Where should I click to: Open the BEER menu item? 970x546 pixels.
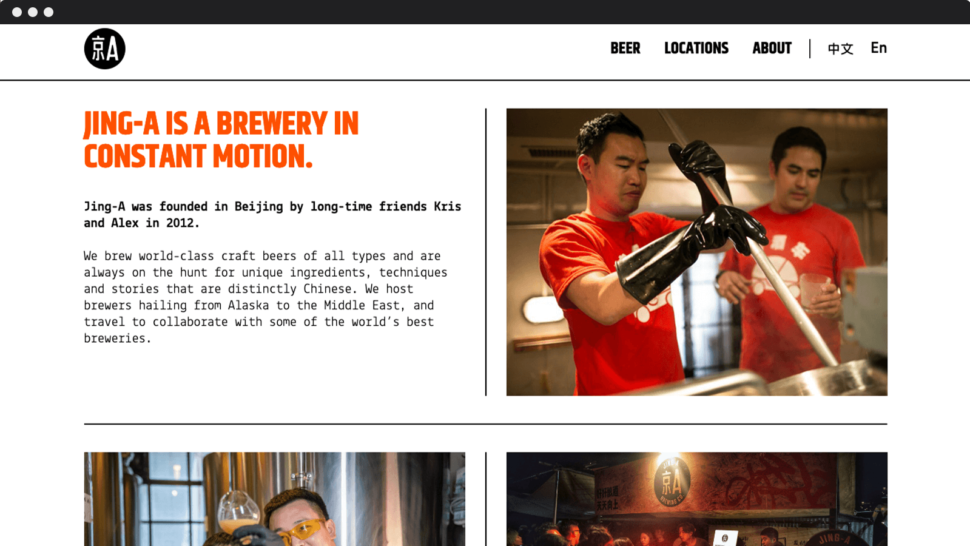(x=625, y=48)
